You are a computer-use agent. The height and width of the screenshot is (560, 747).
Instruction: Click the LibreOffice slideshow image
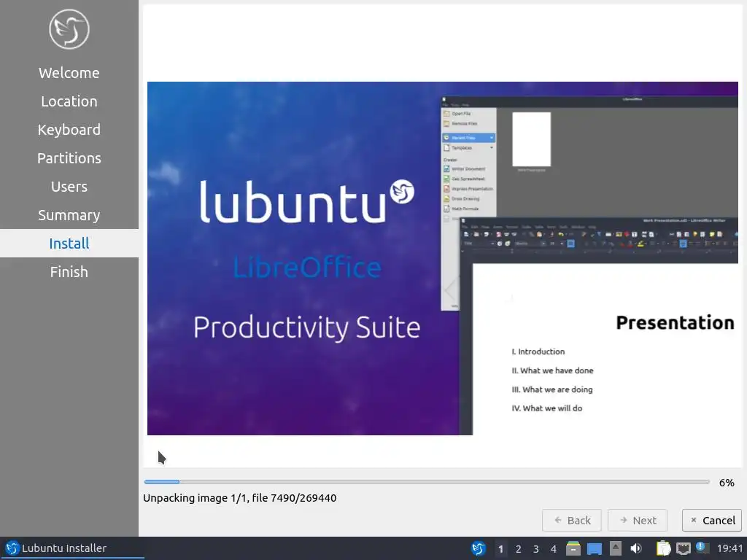pos(443,259)
